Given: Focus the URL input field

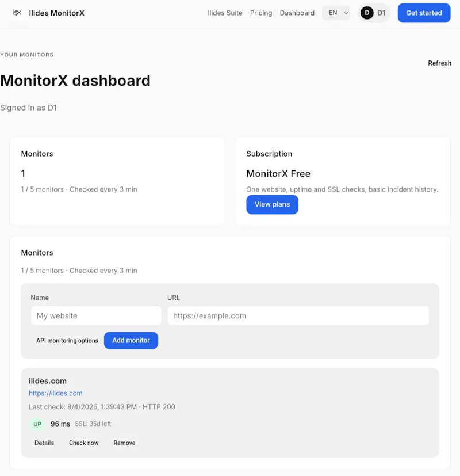Looking at the screenshot, I should (298, 316).
